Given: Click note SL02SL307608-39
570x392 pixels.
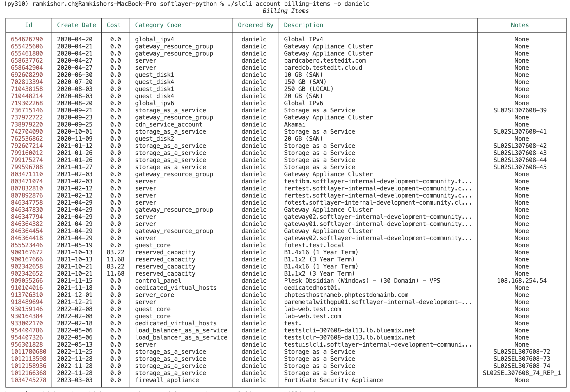Looking at the screenshot, I should click(520, 110).
